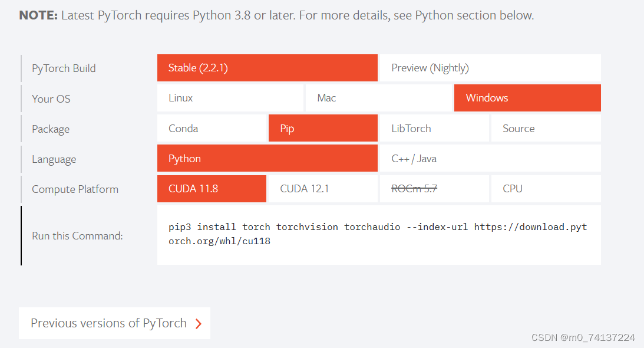Click the struck-through ROCm 5.7 option
The height and width of the screenshot is (348, 644).
434,189
